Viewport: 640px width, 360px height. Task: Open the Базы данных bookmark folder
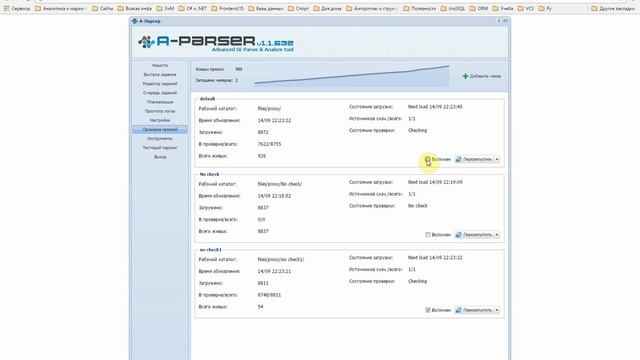pos(266,8)
